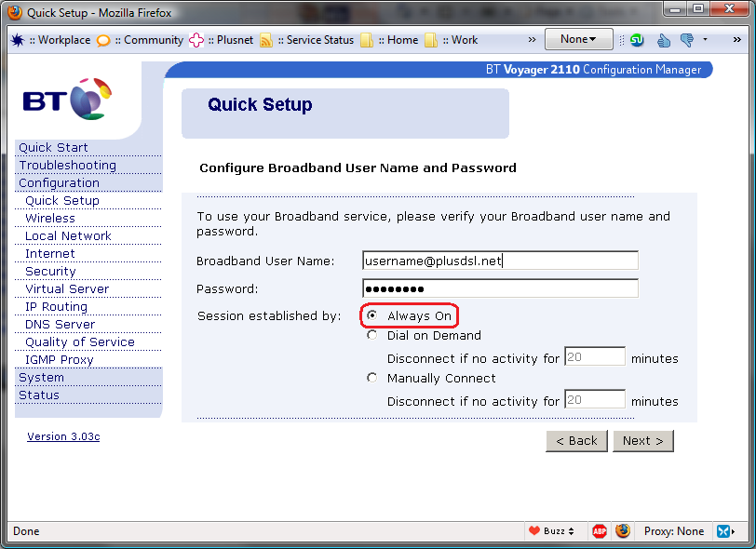Click the thumbs-up icon in the toolbar

[x=664, y=40]
